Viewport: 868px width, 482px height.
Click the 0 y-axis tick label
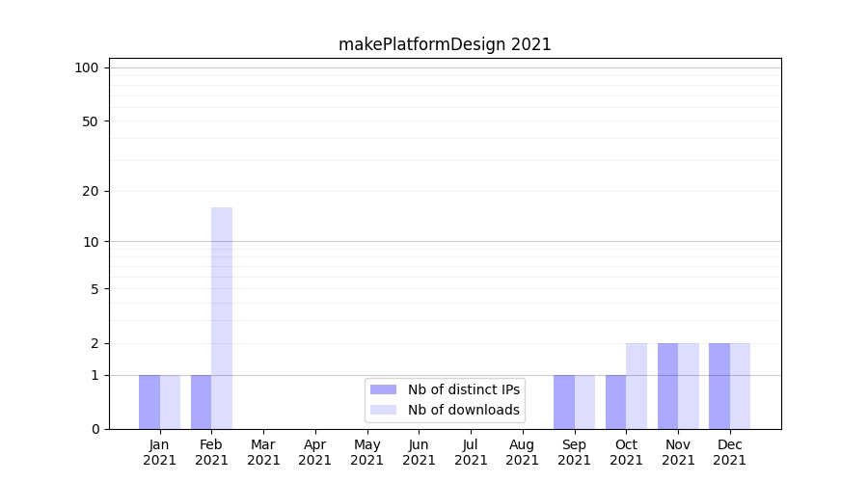pyautogui.click(x=95, y=429)
